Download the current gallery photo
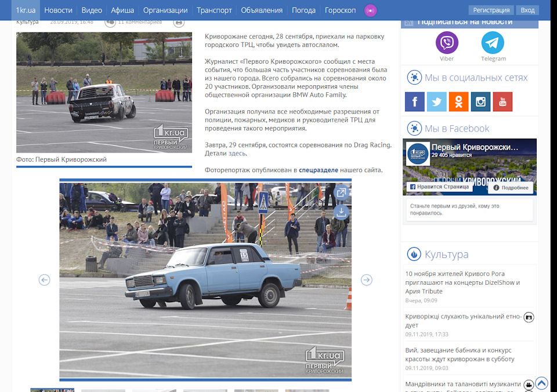557x392 pixels. [341, 212]
